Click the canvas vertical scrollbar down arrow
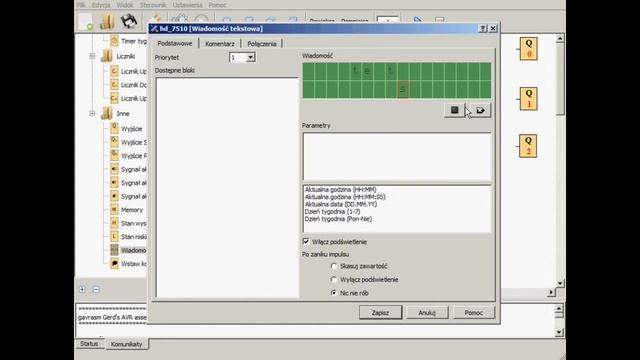 tap(560, 283)
